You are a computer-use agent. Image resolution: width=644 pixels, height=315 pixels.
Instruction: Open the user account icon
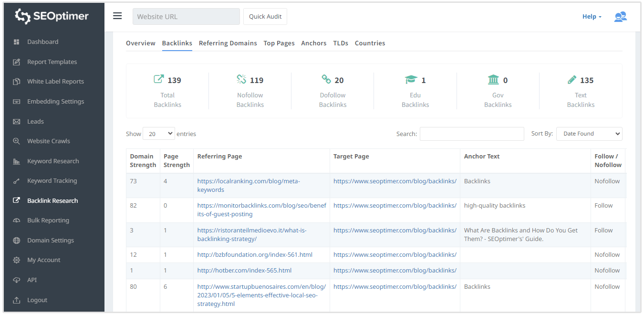click(620, 17)
